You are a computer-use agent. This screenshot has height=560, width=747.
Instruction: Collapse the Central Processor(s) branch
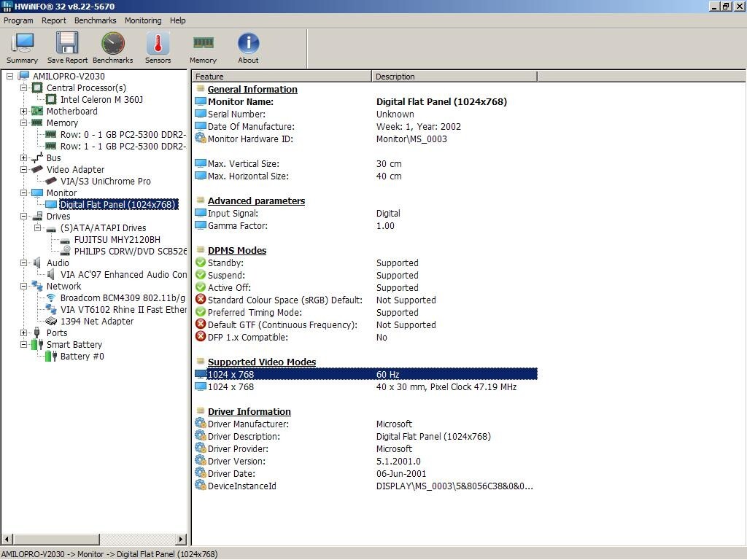[23, 87]
